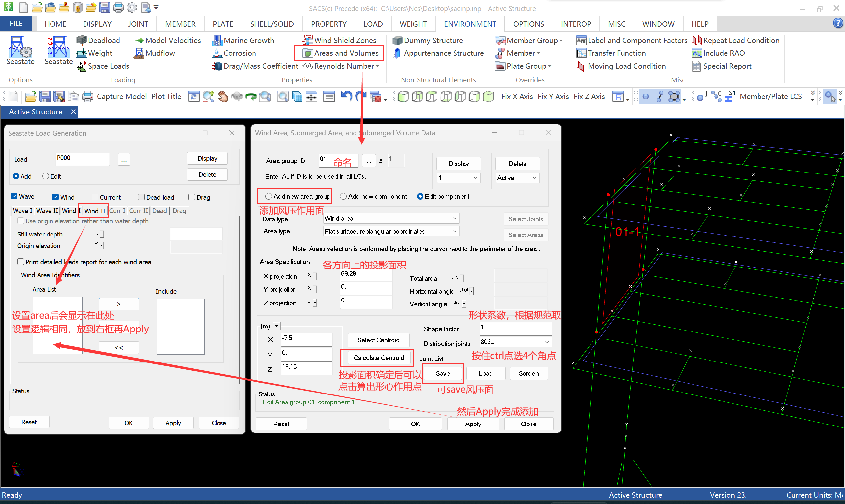Select the Wave II tab
845x504 pixels.
point(47,211)
